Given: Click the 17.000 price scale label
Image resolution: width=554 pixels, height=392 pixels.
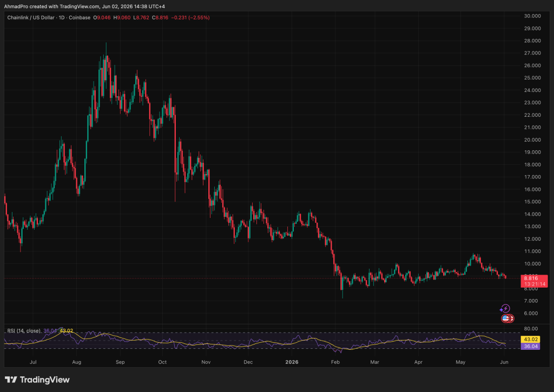Looking at the screenshot, I should pos(532,177).
